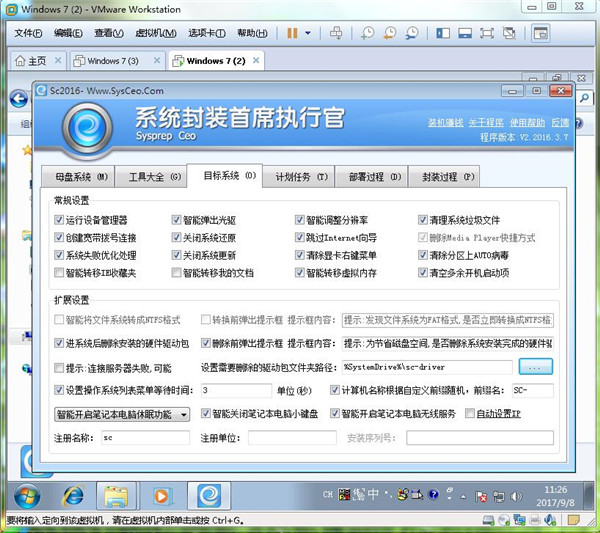Pause the virtual machine from VMware toolbar

click(x=292, y=33)
